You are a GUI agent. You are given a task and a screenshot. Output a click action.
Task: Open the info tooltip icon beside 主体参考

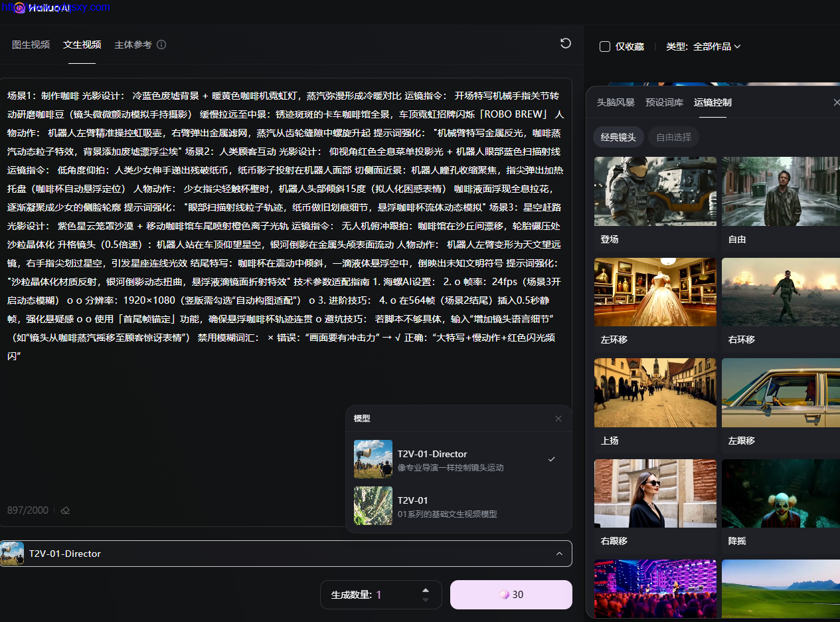[161, 44]
